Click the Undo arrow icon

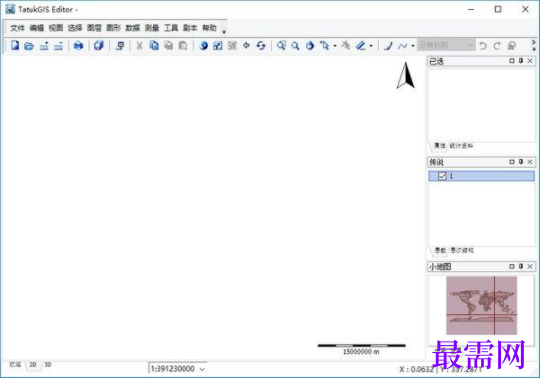click(483, 45)
